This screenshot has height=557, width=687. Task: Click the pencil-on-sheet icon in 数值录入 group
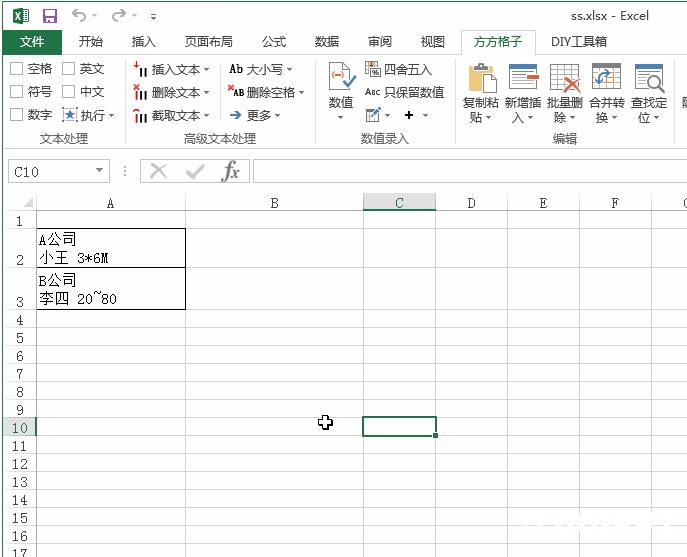[373, 115]
